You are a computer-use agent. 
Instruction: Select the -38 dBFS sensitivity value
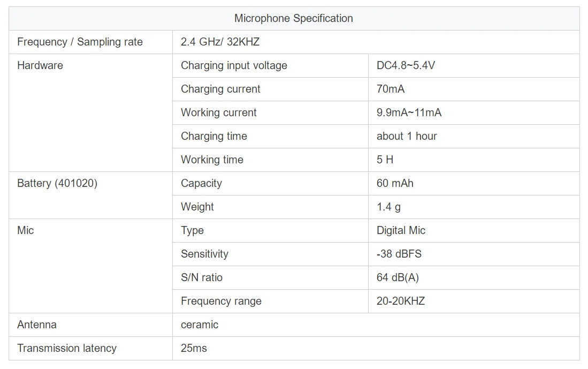[399, 254]
